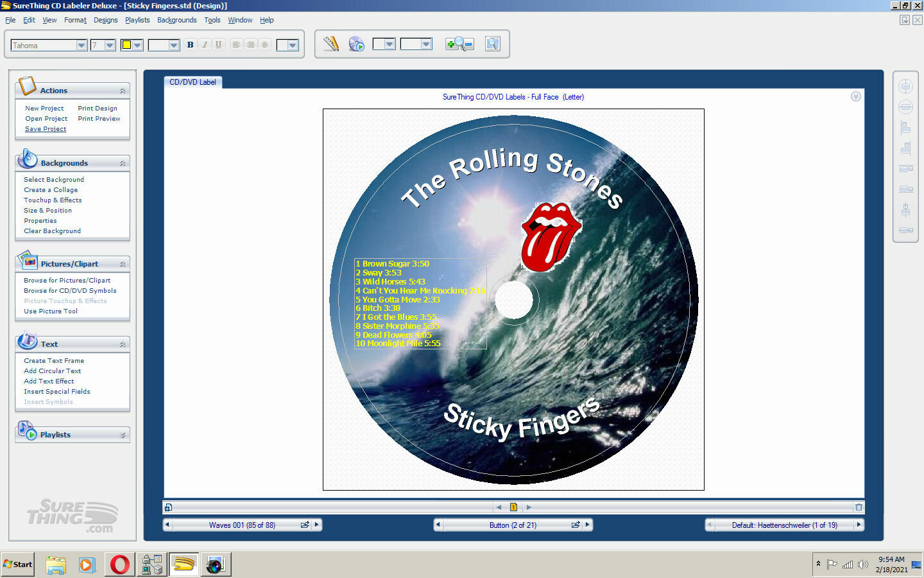924x578 pixels.
Task: Click the yellow text color swatch
Action: [x=126, y=45]
